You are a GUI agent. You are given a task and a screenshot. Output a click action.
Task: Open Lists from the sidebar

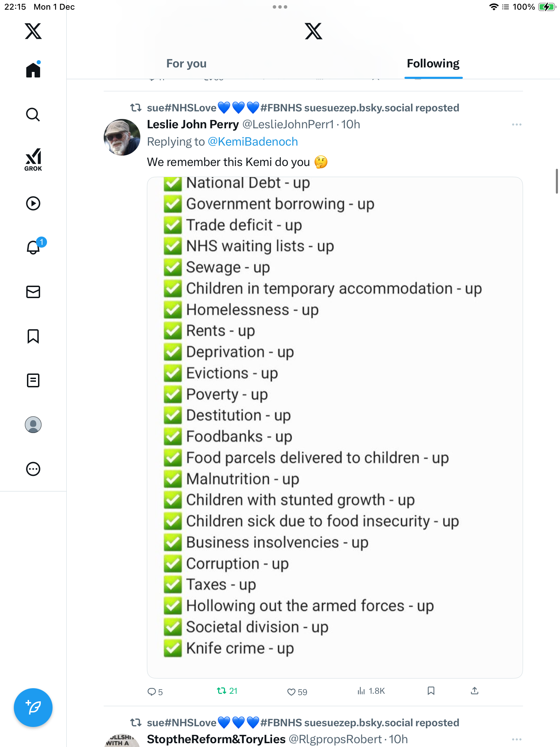tap(33, 380)
